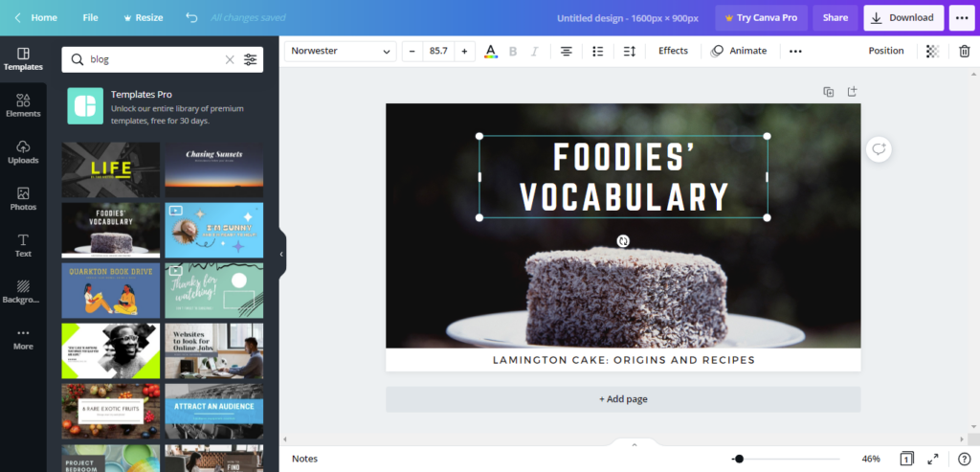Collapse the side panel with arrow handle
The width and height of the screenshot is (980, 472).
(x=281, y=254)
